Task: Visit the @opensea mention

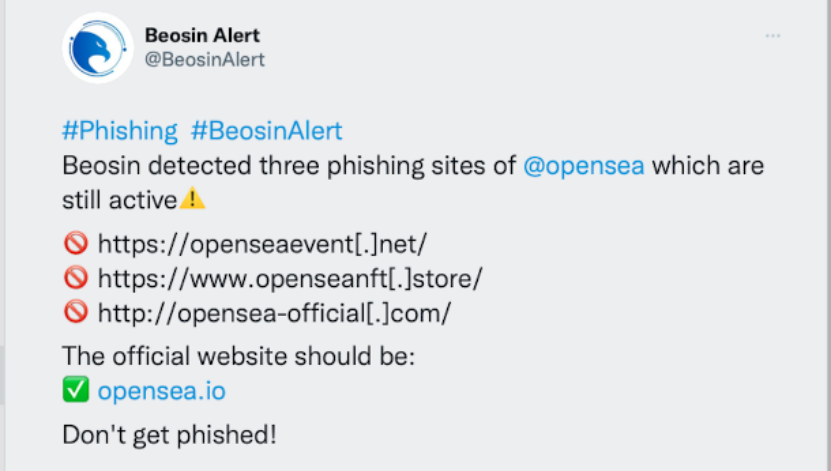Action: point(584,166)
